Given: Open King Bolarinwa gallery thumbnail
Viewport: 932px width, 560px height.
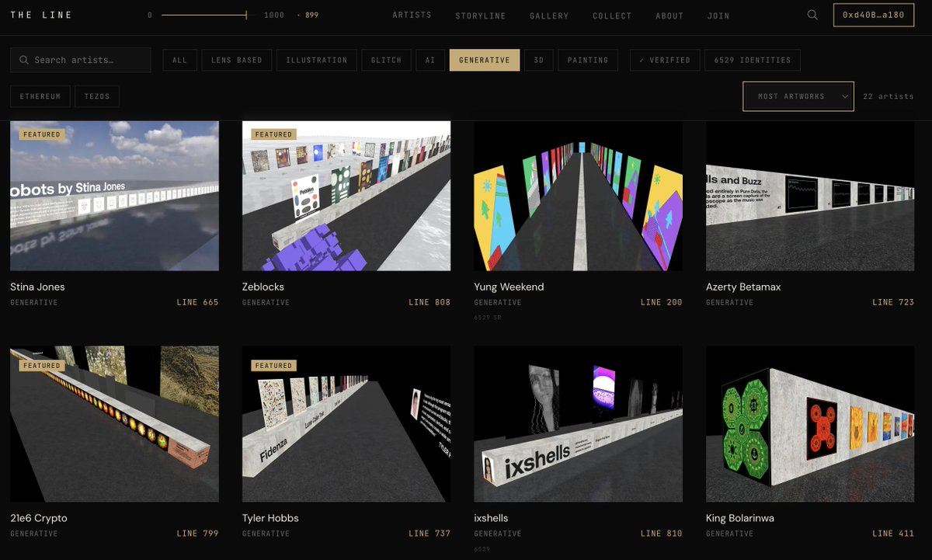Looking at the screenshot, I should click(810, 424).
